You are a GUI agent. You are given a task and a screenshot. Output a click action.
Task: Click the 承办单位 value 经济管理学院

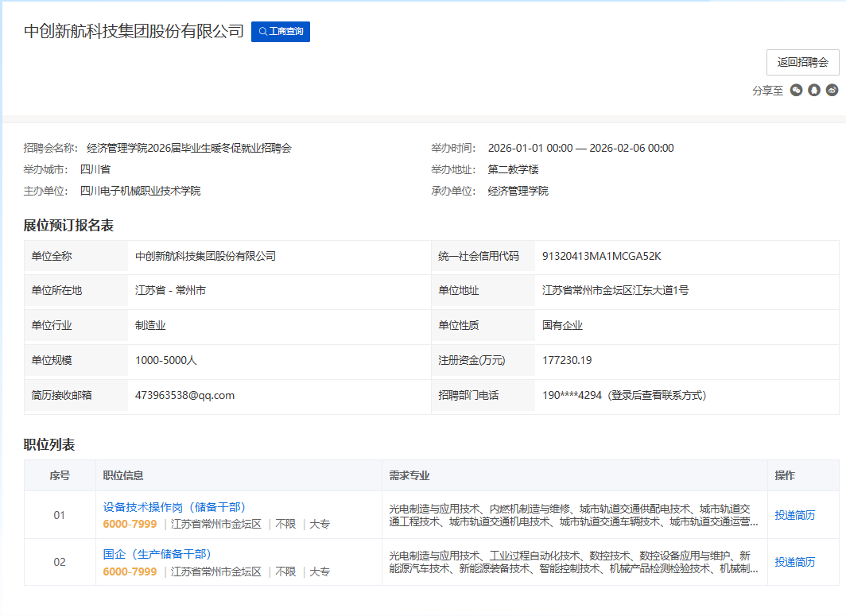[x=518, y=191]
